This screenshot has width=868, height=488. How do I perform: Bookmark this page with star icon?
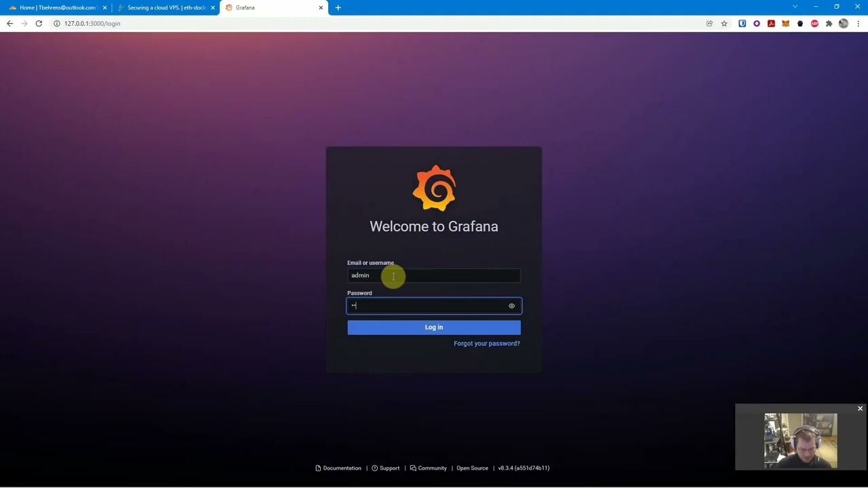click(724, 24)
